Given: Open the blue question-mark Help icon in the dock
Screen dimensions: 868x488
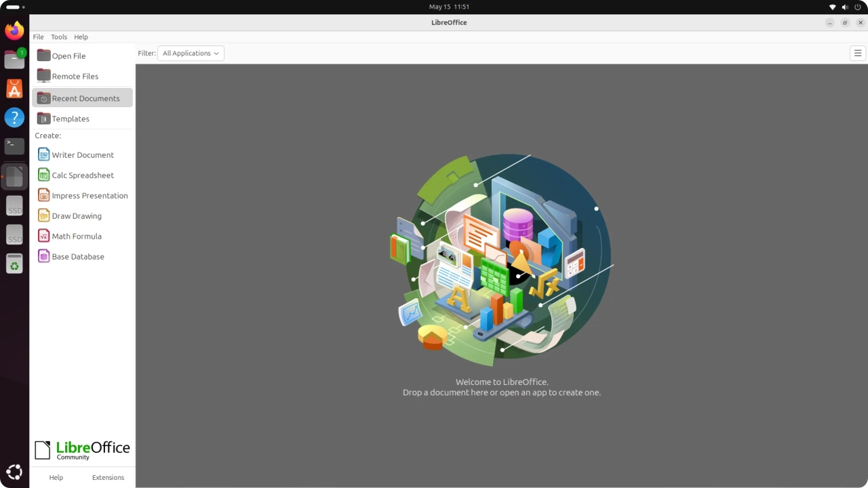Looking at the screenshot, I should coord(14,118).
